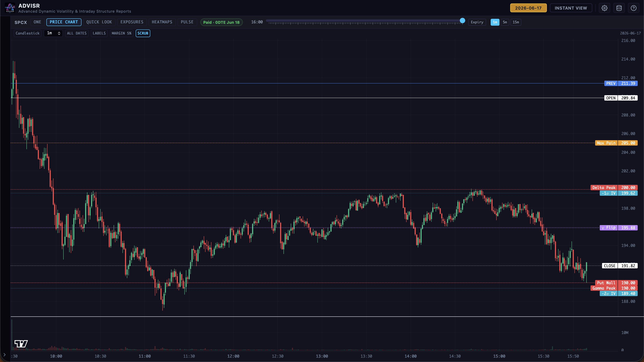Screen dimensions: 644x362
Task: Click the 2026-06-17 chart date text
Action: pyautogui.click(x=630, y=33)
